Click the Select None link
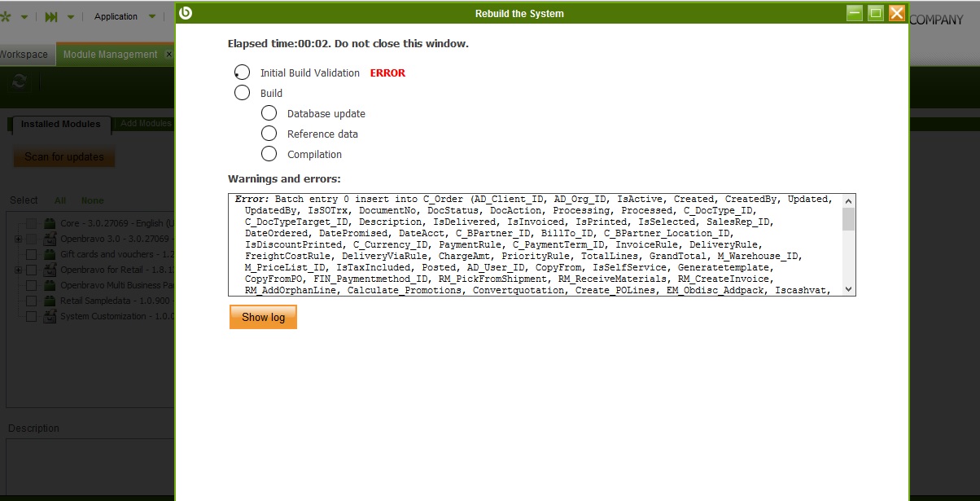This screenshot has height=501, width=980. click(92, 200)
